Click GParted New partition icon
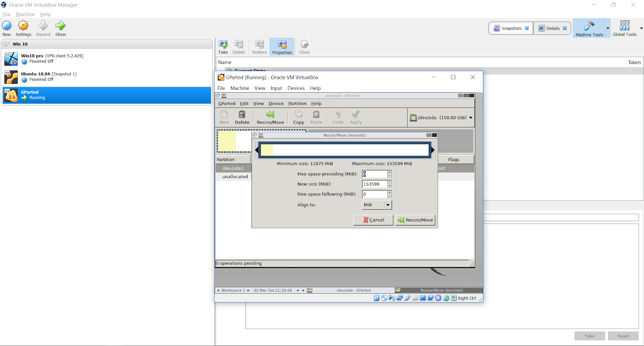This screenshot has width=644, height=346. tap(224, 114)
